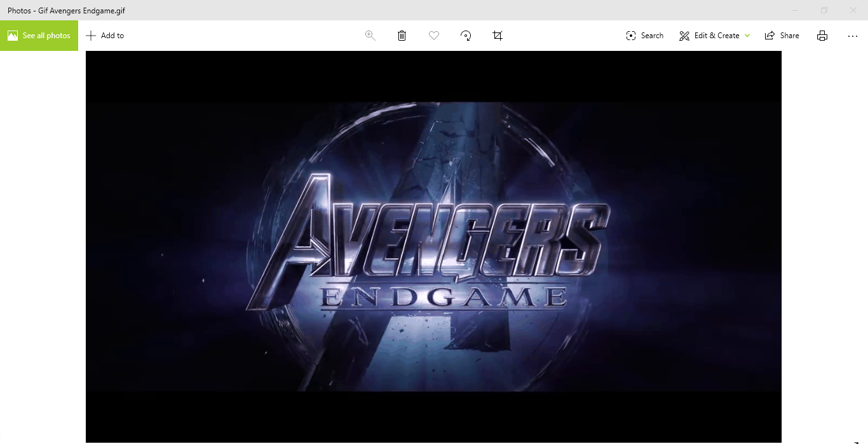Expand the Edit & Create dropdown chevron
This screenshot has height=444, width=868.
pos(747,36)
